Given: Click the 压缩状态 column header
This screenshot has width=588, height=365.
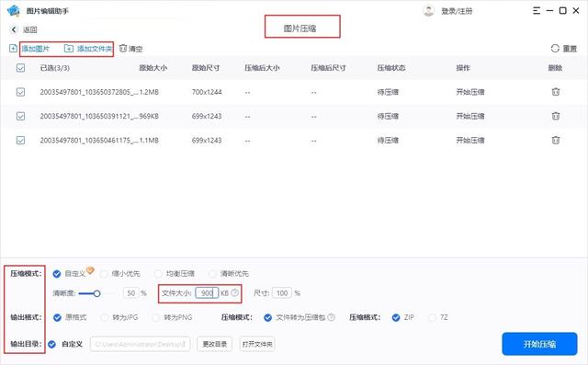Looking at the screenshot, I should tap(391, 68).
